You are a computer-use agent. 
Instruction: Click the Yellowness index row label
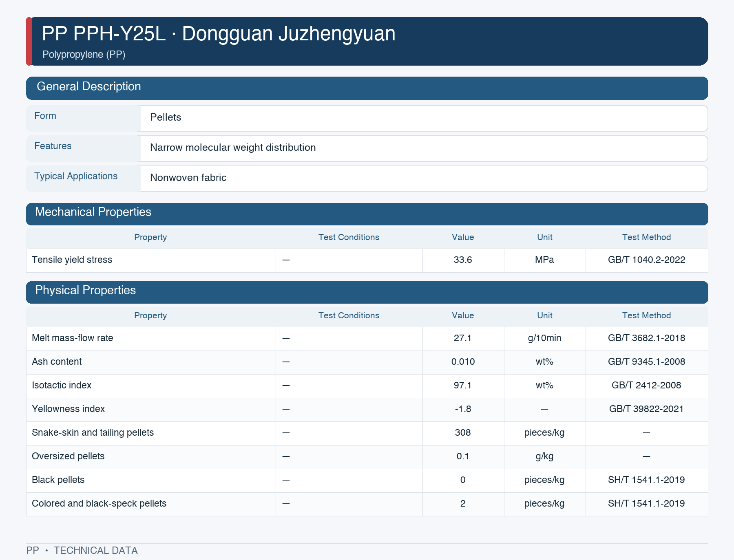tap(68, 409)
